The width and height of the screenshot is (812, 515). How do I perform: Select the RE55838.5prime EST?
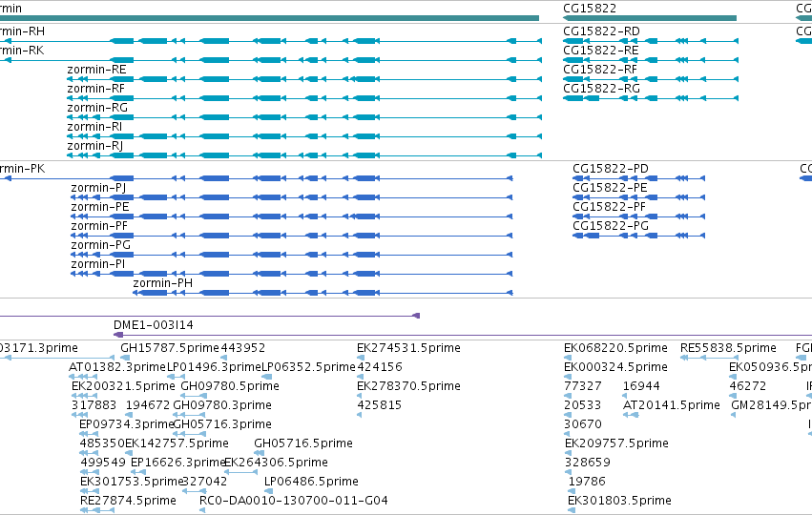pos(728,348)
